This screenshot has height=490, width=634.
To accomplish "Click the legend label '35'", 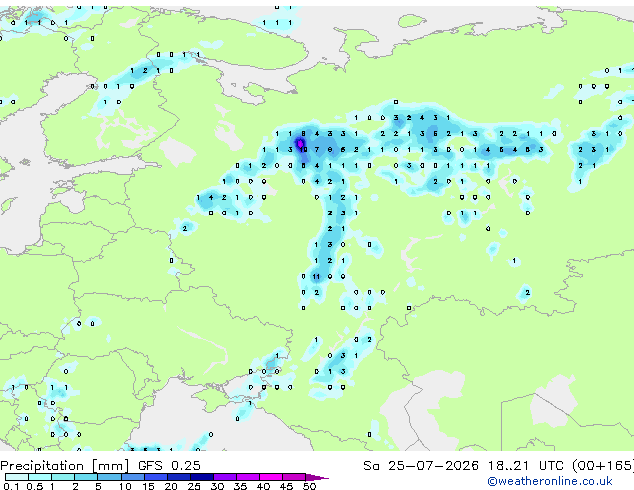I will click(x=240, y=486).
